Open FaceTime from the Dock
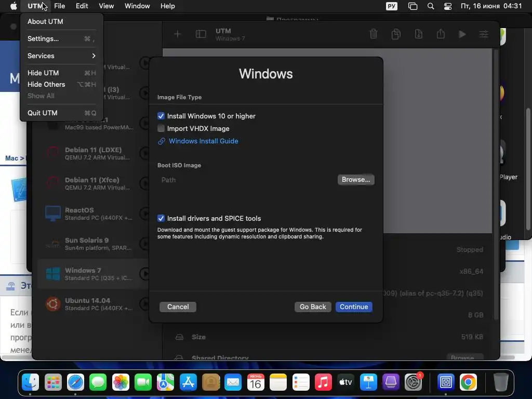532x399 pixels. click(x=143, y=383)
